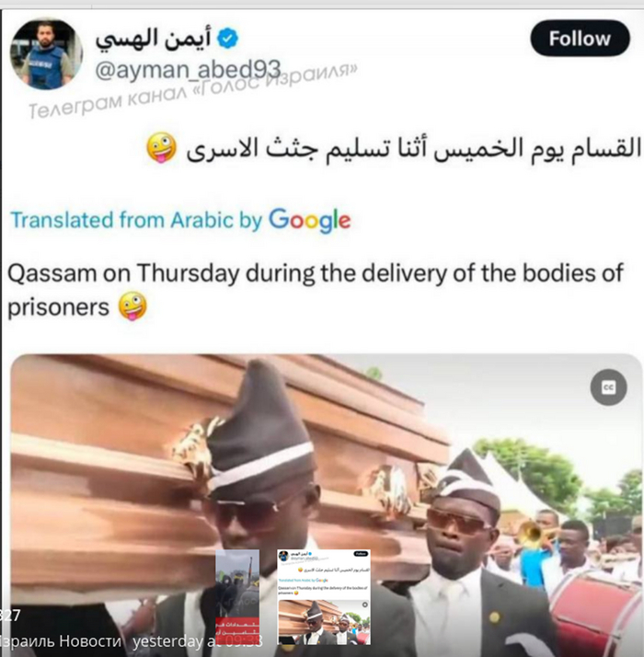Click the front pallbearer in the video
This screenshot has width=644, height=657.
(259, 502)
